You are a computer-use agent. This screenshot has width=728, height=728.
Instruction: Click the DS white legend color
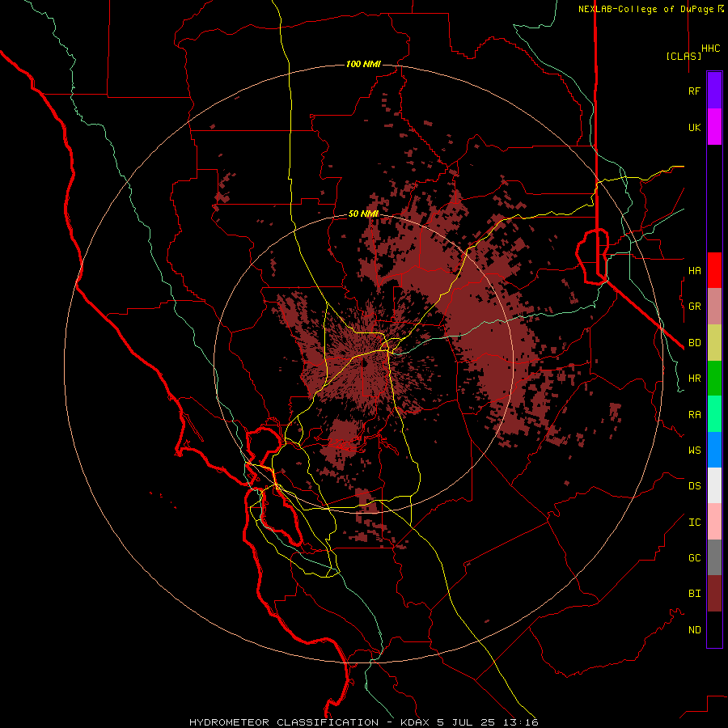point(714,485)
